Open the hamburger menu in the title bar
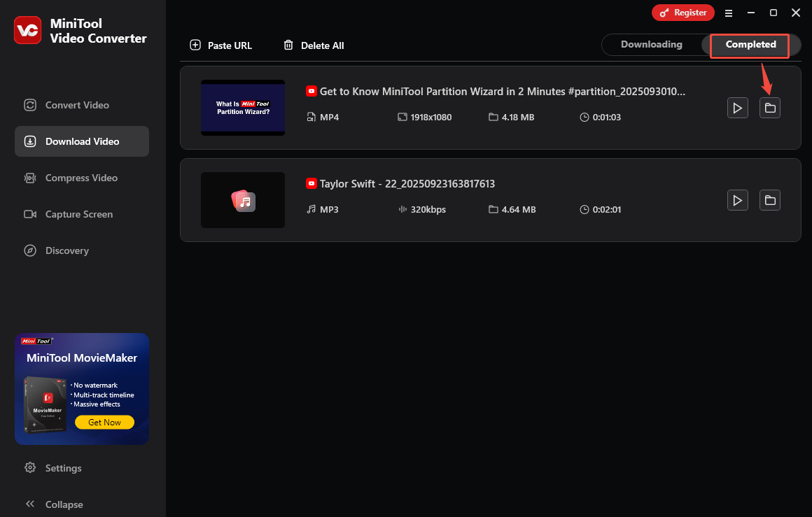 click(729, 13)
